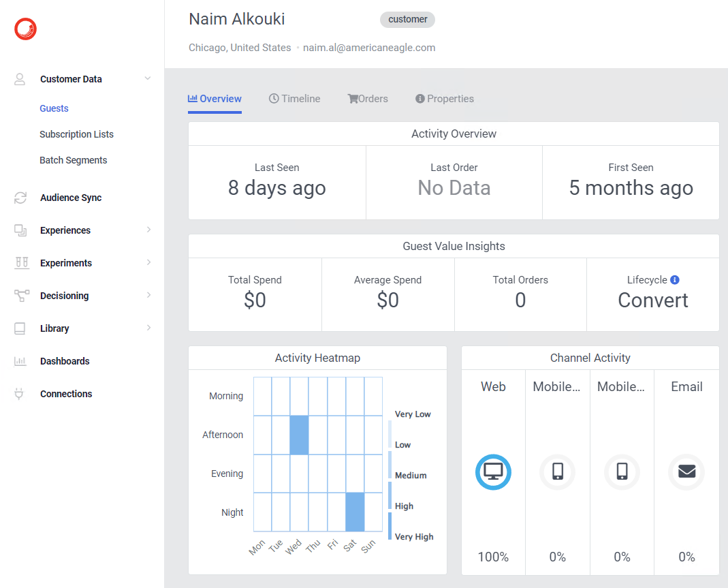Click the Naim Alkouki guest name
This screenshot has width=728, height=588.
tap(237, 19)
